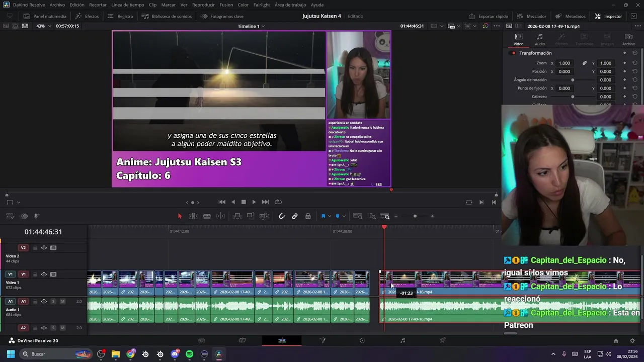Click the Insert clip icon
The image size is (644, 362).
pyautogui.click(x=237, y=216)
